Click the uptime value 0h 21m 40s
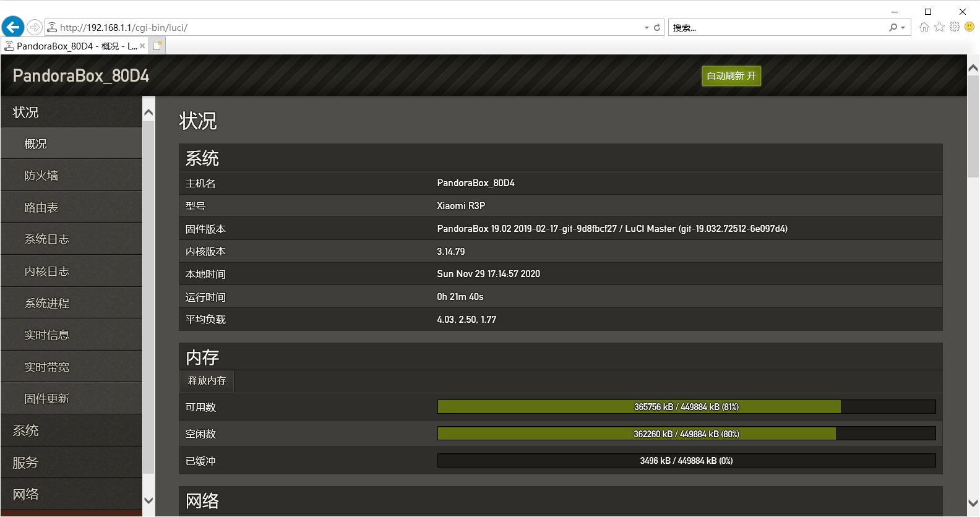The width and height of the screenshot is (980, 517). click(x=460, y=297)
